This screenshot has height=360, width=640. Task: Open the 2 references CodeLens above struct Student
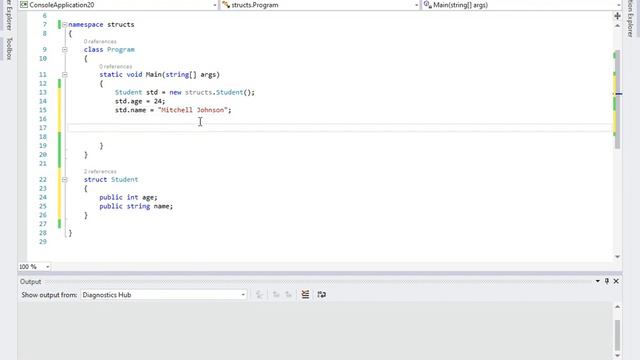pyautogui.click(x=100, y=171)
